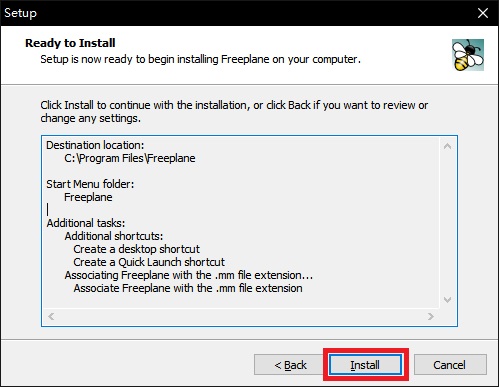Click the Associate Freeplane with the .mm line
The width and height of the screenshot is (499, 387).
188,288
